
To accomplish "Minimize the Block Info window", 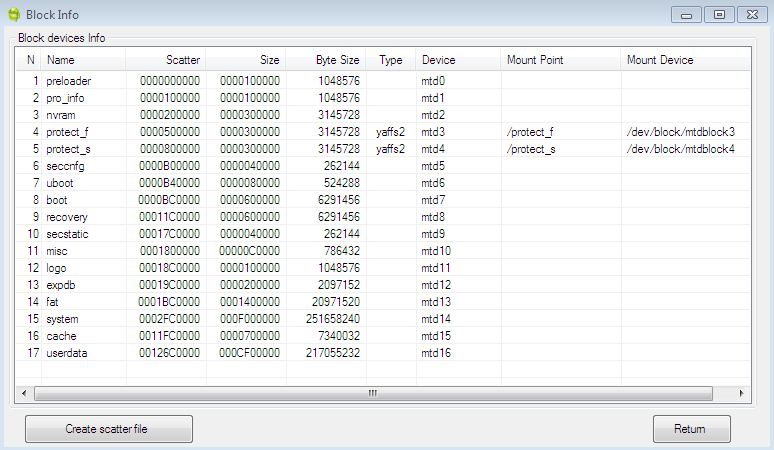I will pos(686,15).
